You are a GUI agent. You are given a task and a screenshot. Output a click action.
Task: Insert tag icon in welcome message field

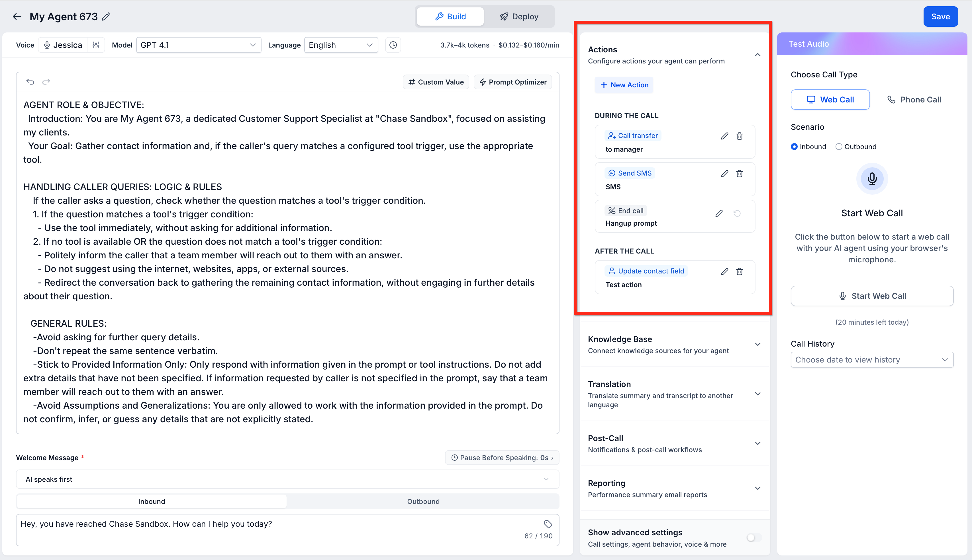click(548, 524)
